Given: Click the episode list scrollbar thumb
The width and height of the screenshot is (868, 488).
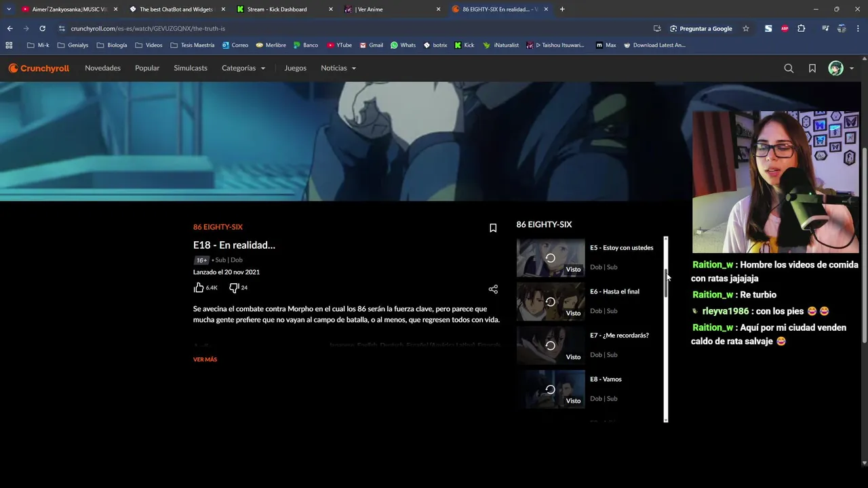Looking at the screenshot, I should [x=666, y=283].
